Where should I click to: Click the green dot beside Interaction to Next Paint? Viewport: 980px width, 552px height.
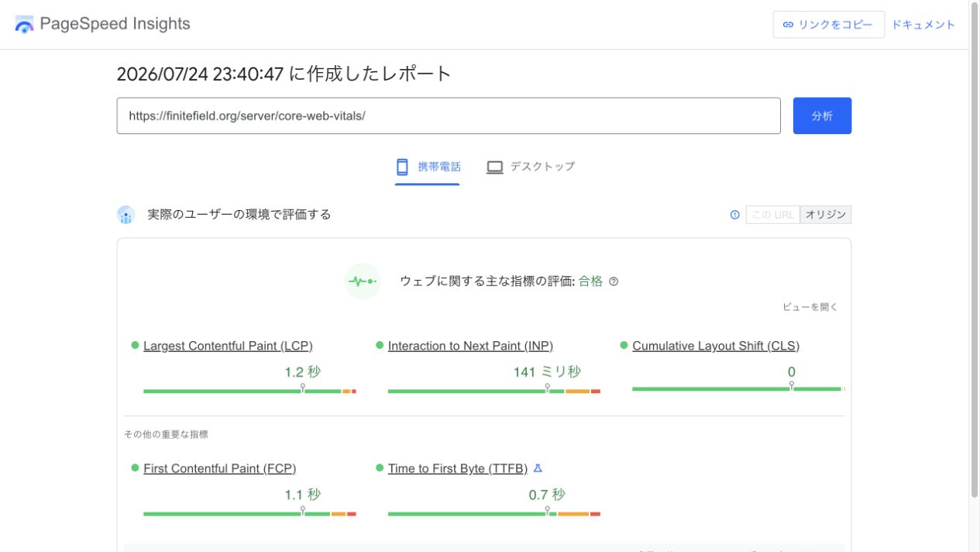click(380, 345)
